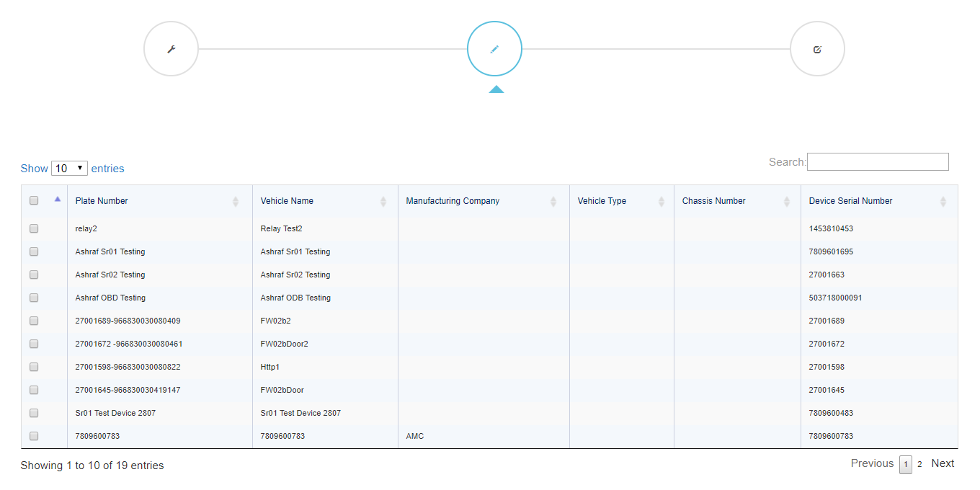Select checkbox for Ashraf OBD Testing row
This screenshot has width=980, height=490.
pos(34,298)
